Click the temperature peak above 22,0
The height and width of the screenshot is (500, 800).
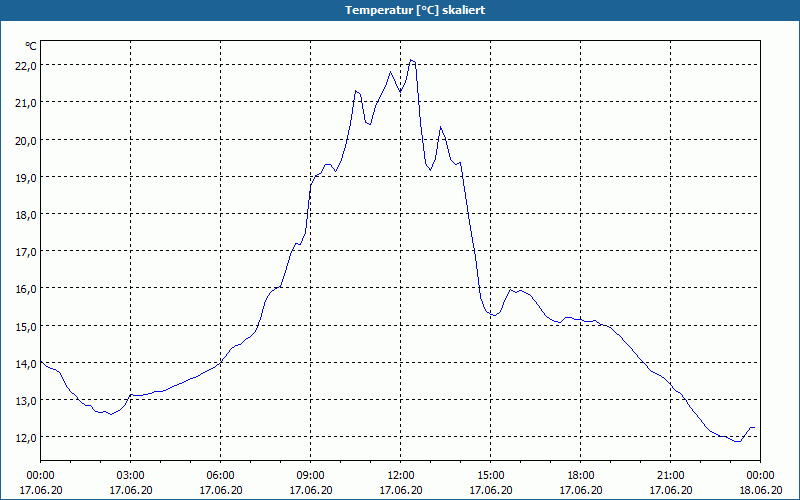(411, 60)
